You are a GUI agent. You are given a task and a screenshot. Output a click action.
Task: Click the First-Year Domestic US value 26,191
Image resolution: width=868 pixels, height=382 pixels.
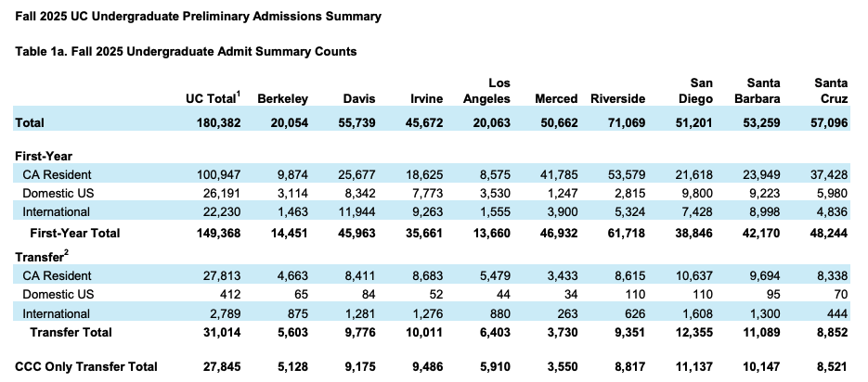(222, 194)
